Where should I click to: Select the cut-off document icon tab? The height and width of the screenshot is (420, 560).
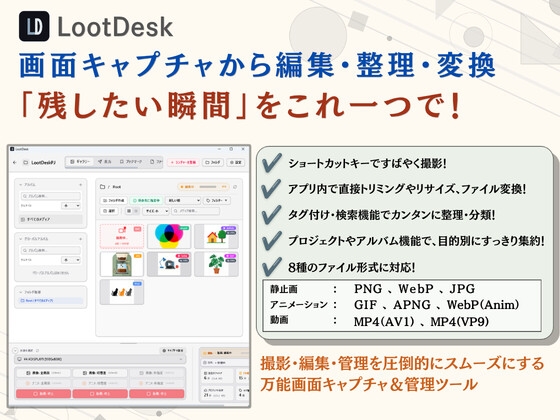click(156, 162)
